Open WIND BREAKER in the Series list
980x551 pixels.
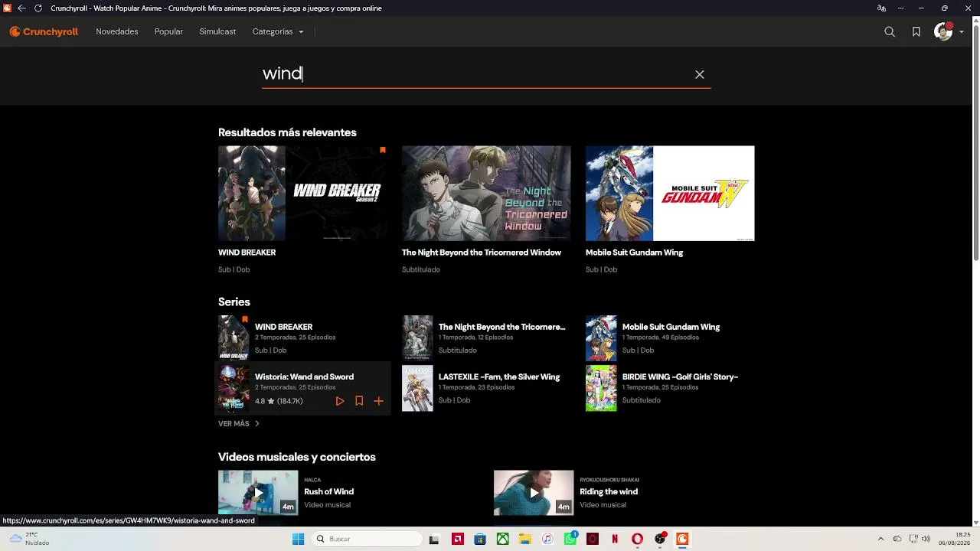(283, 327)
